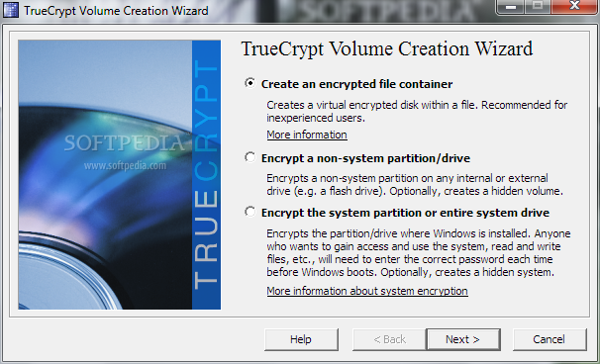This screenshot has width=600, height=364.
Task: Minimize the TrueCrypt wizard window
Action: coord(511,6)
